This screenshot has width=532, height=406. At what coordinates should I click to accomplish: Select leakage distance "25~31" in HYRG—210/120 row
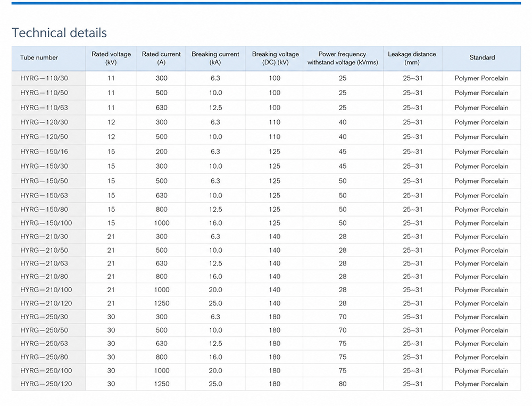click(x=413, y=303)
